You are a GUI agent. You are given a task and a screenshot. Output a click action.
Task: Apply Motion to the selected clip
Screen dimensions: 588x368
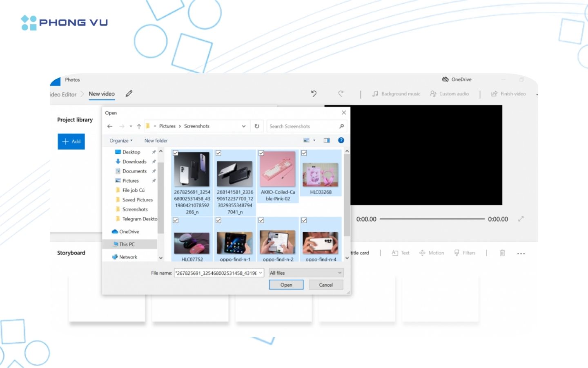(431, 253)
